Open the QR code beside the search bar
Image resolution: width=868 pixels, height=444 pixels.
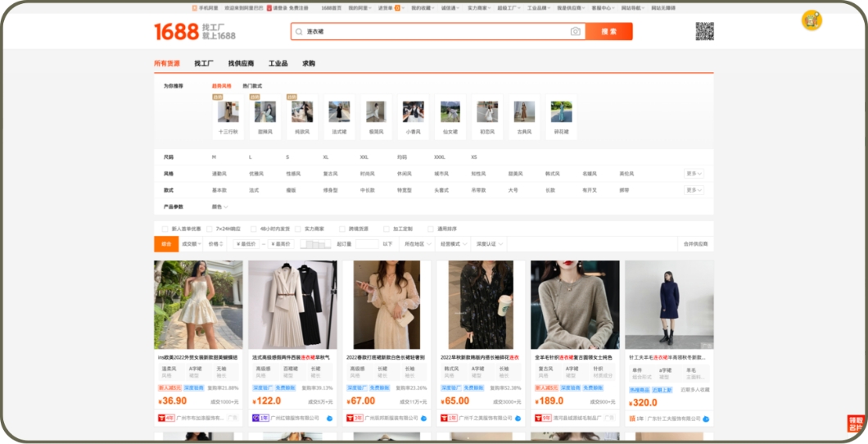point(705,31)
